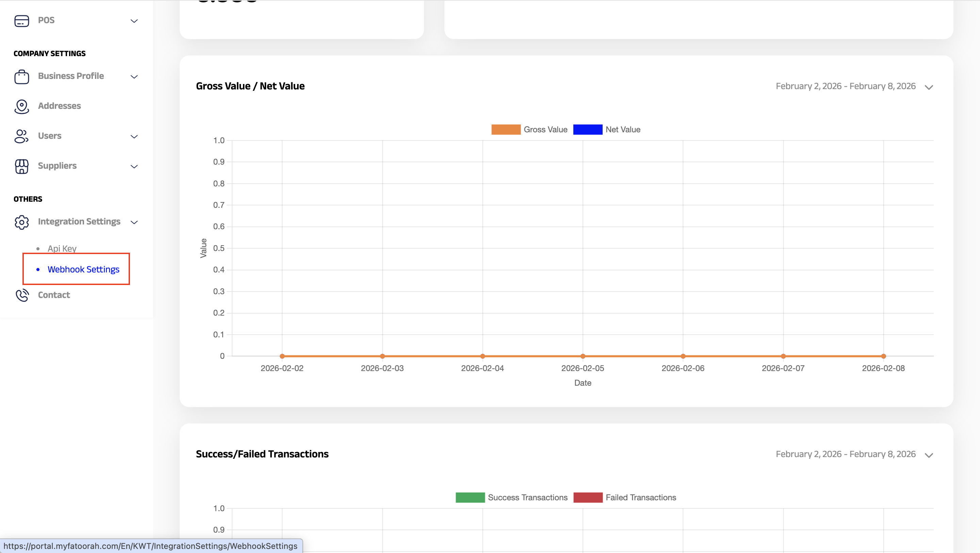Click the Contact phone icon
The height and width of the screenshot is (553, 980).
pyautogui.click(x=22, y=295)
